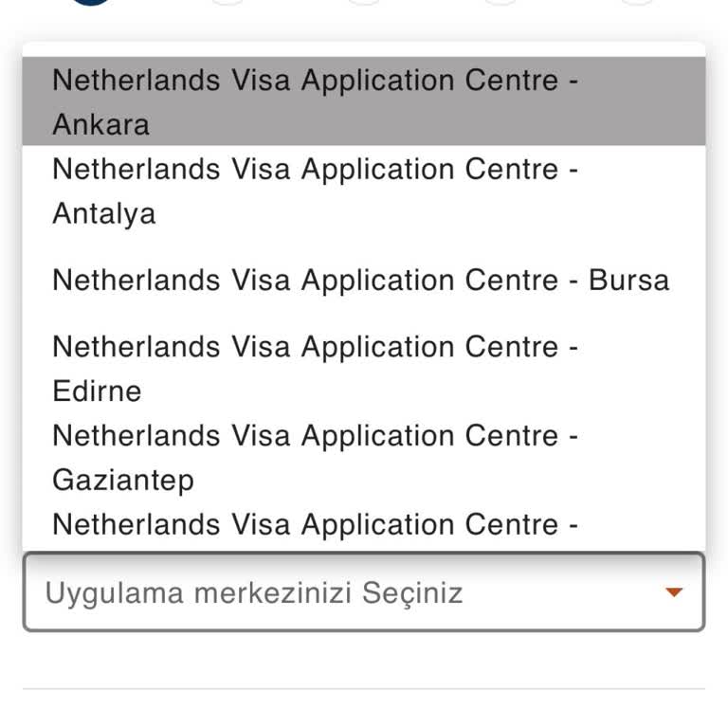
Task: Click the last step indicator circle
Action: [x=637, y=2]
